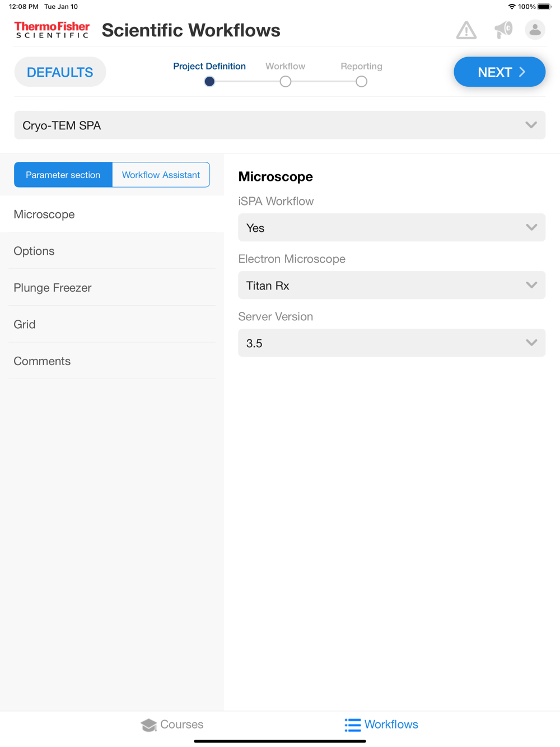Screen dimensions: 560x747
Task: Expand the Cryo-TEM SPA dropdown chevron
Action: click(x=531, y=125)
